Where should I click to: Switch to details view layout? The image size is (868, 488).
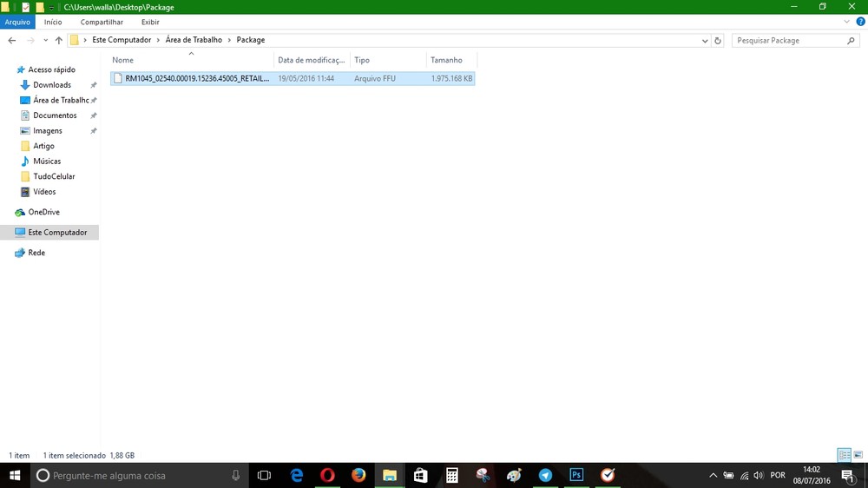coord(844,455)
